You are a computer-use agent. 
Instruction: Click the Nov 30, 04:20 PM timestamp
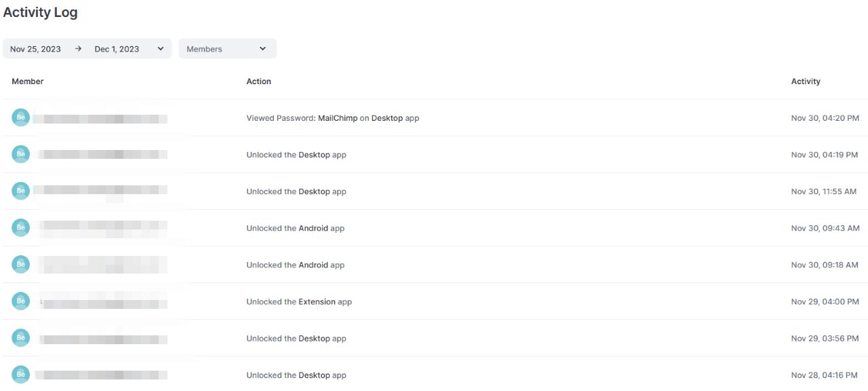click(825, 118)
